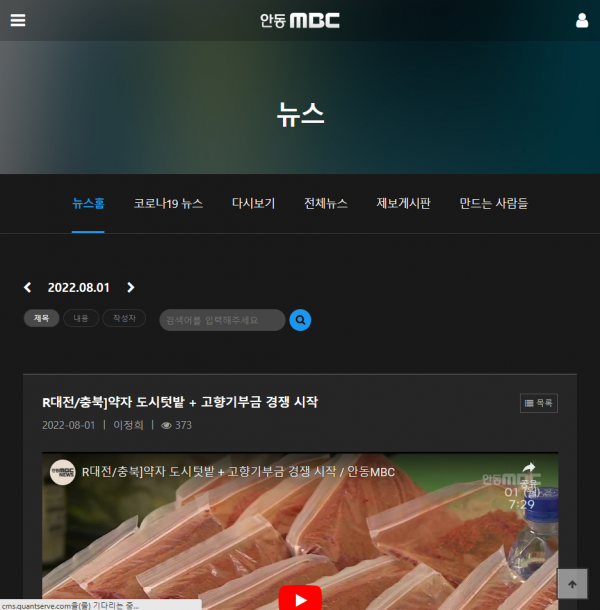Play the YouTube video
600x610 pixels.
300,599
